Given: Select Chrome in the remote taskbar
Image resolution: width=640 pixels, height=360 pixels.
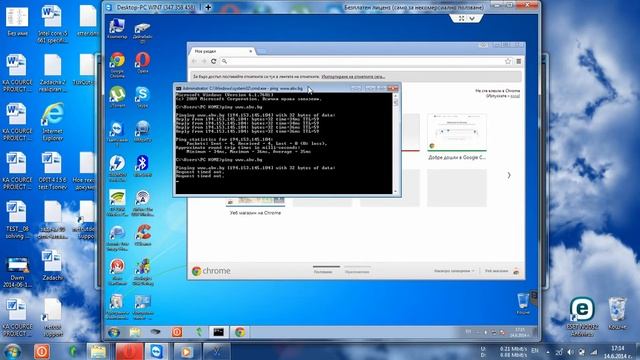Looking at the screenshot, I should [x=240, y=332].
